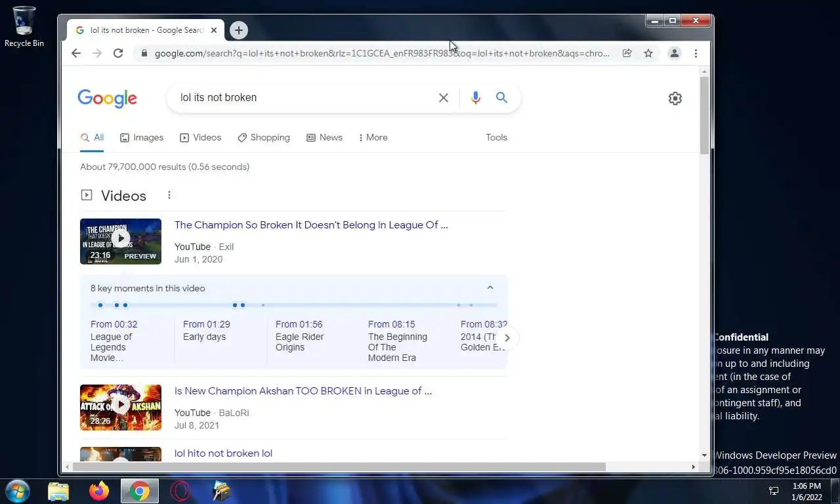
Task: Expand the More search filters menu
Action: pos(373,138)
